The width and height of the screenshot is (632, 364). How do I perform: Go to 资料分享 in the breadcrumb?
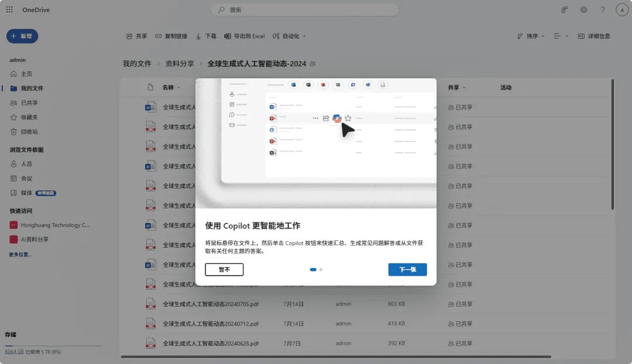click(x=180, y=64)
